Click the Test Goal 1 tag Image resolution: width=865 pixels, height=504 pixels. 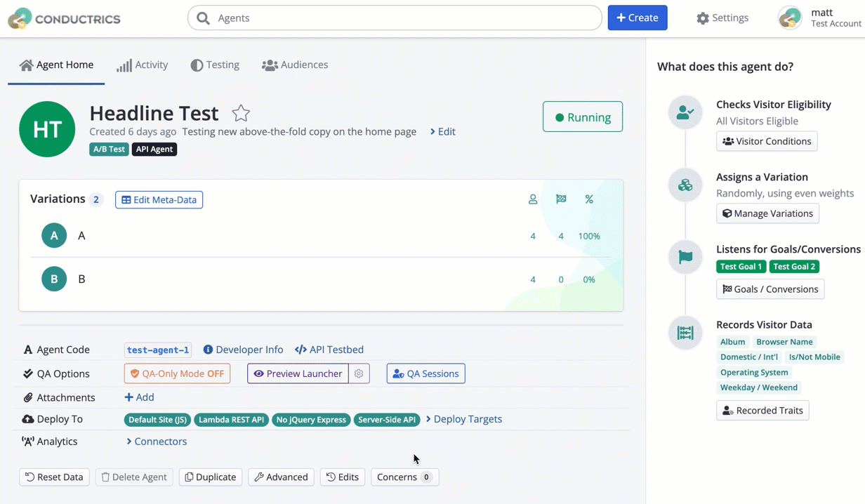[x=741, y=267]
